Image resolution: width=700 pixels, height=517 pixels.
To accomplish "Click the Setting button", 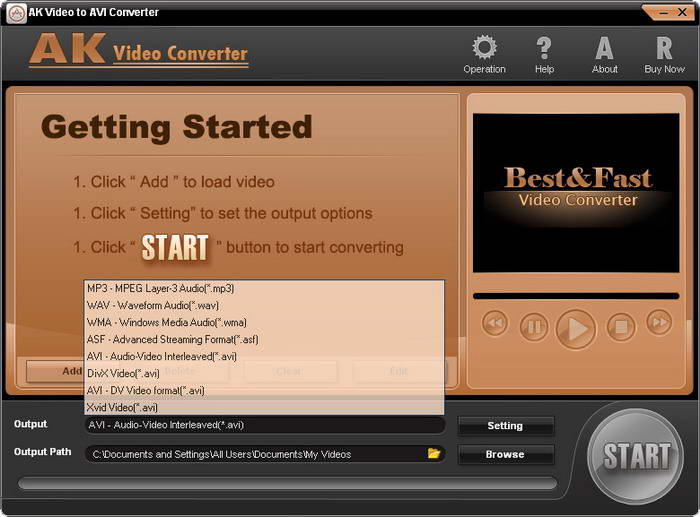I will point(505,426).
